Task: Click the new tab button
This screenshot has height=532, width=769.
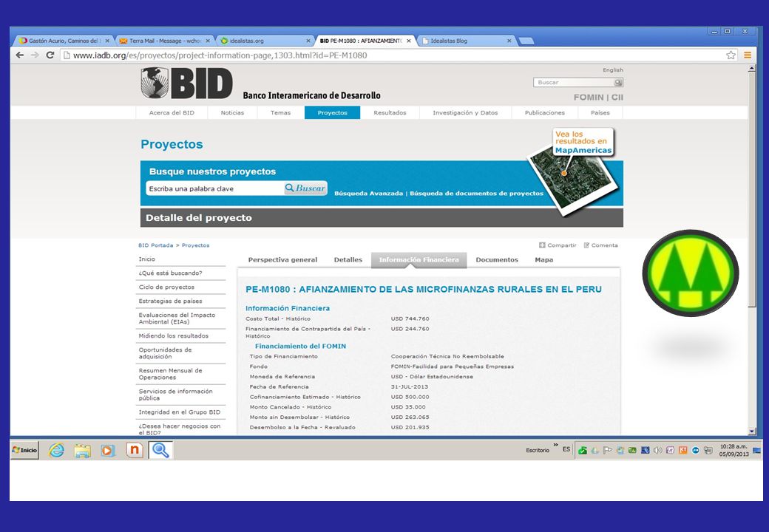Action: click(x=526, y=41)
